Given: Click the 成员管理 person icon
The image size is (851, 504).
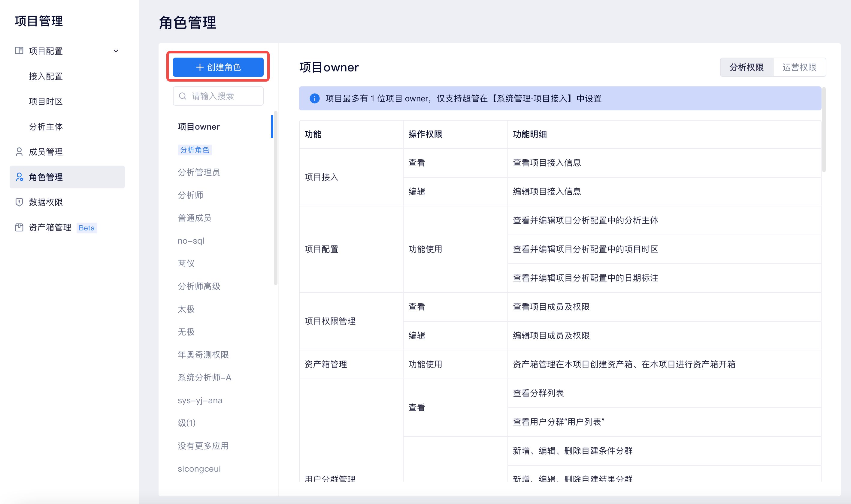Looking at the screenshot, I should tap(19, 151).
